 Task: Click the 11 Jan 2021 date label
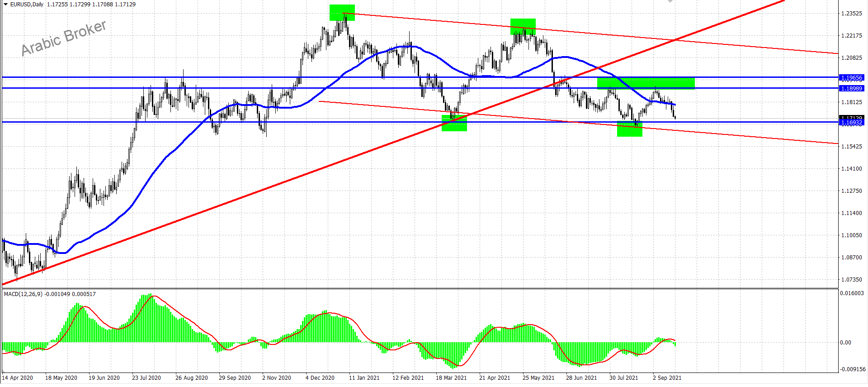coord(364,378)
